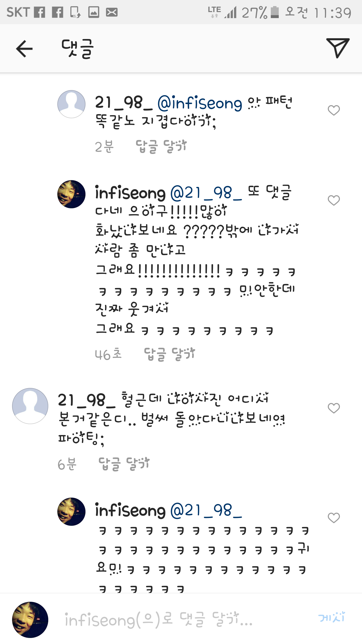The height and width of the screenshot is (644, 362).
Task: Open direct message paper plane icon
Action: [338, 48]
